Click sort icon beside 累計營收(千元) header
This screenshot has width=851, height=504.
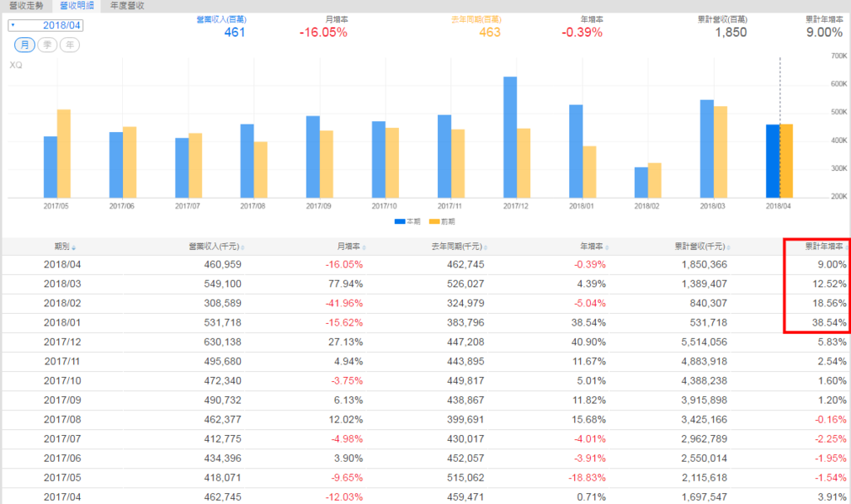coord(729,247)
